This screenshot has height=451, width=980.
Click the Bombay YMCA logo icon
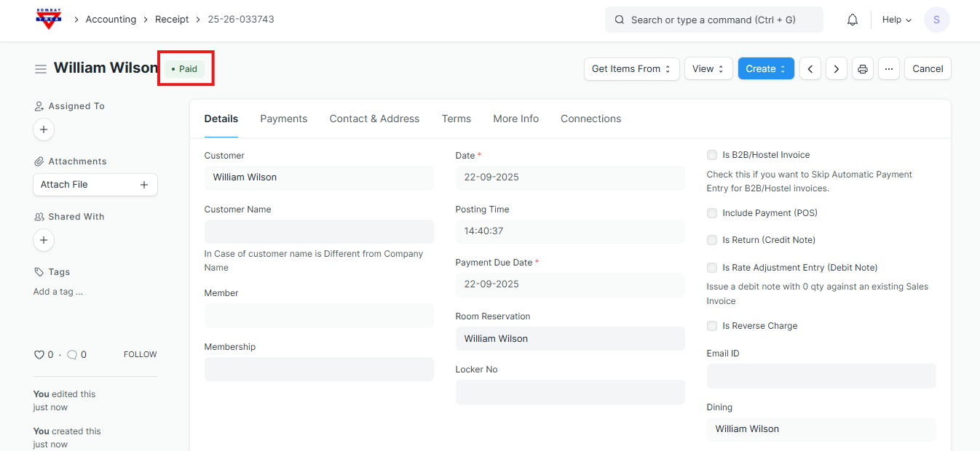click(x=49, y=20)
